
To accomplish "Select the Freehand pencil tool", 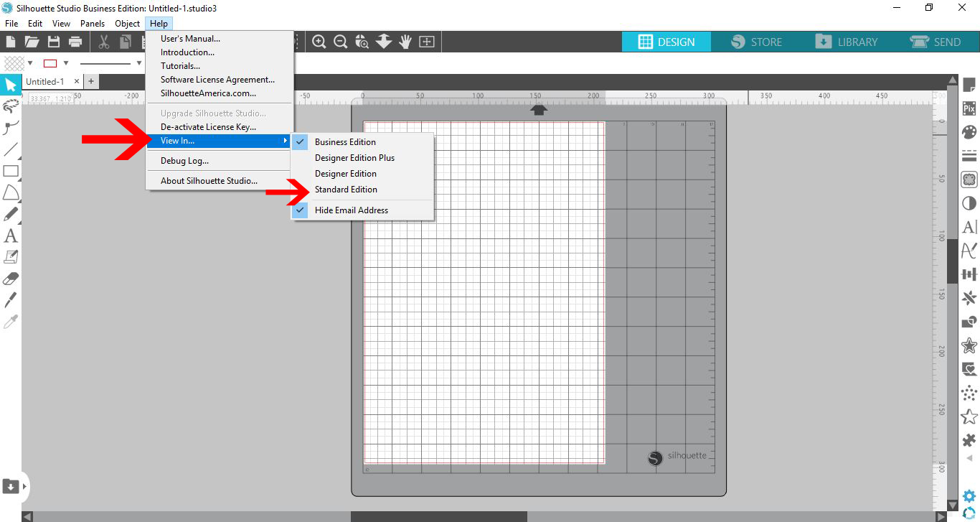I will point(10,214).
